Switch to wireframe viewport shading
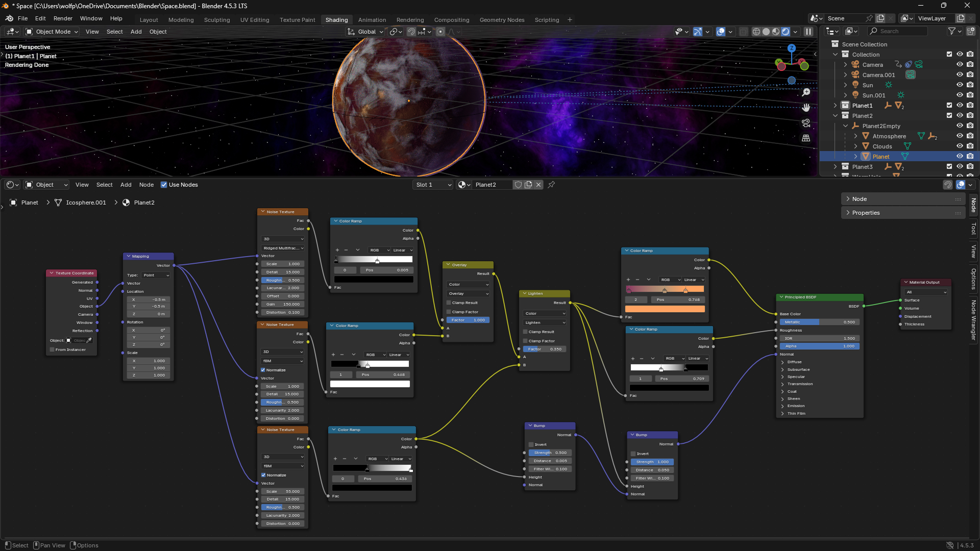 pos(756,32)
